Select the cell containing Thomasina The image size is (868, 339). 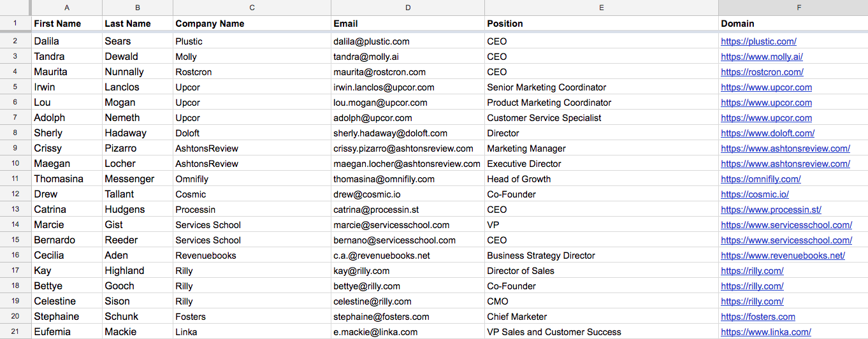pos(67,179)
